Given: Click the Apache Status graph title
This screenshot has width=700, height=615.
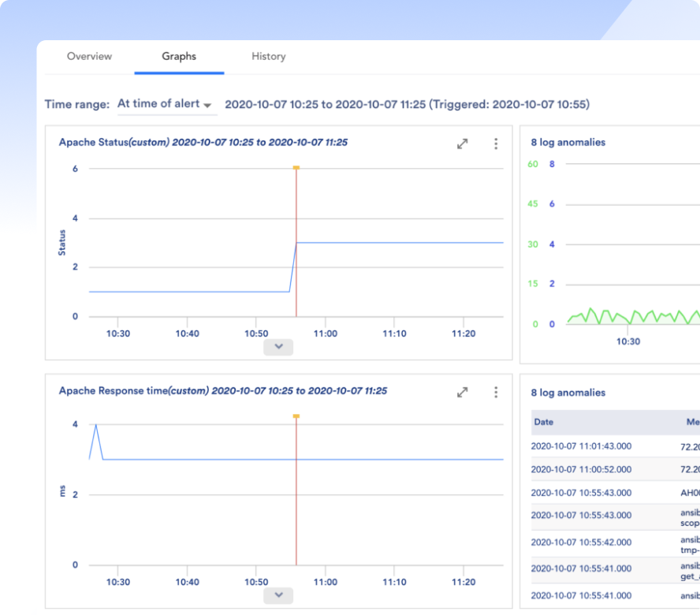Looking at the screenshot, I should [x=203, y=143].
